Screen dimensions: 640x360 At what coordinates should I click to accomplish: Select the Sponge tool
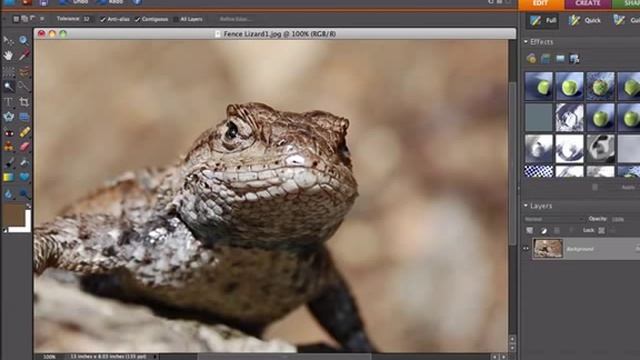click(x=24, y=194)
